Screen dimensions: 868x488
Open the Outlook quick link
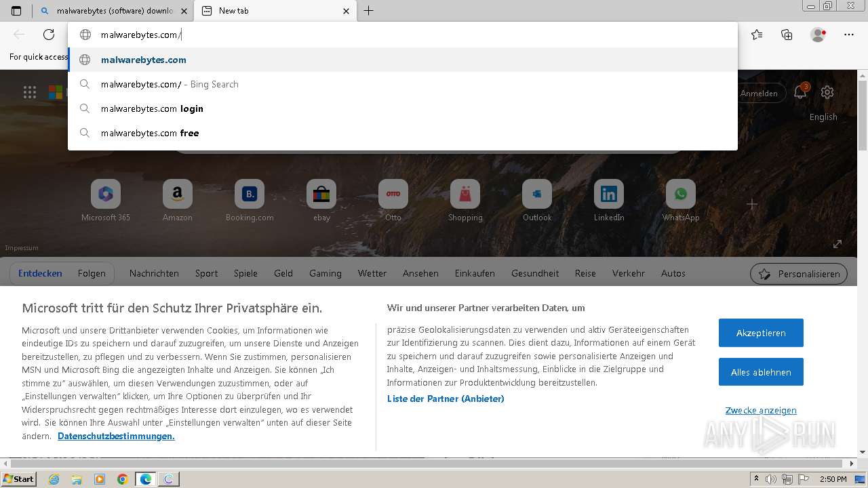(x=537, y=201)
